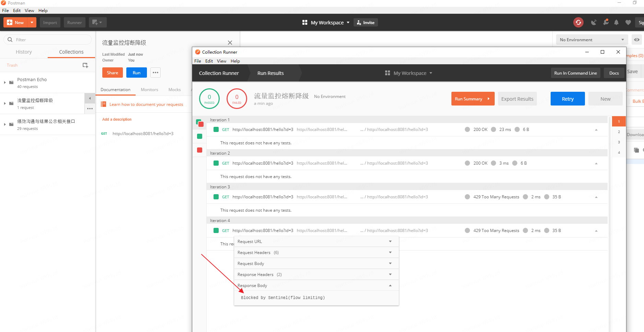Click the Run Summary button
The image size is (644, 332).
473,99
